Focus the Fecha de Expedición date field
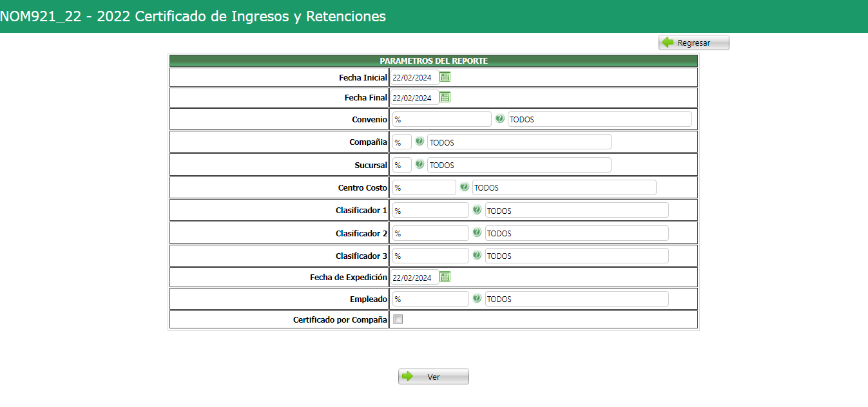Screen dimensions: 868x407 415,278
